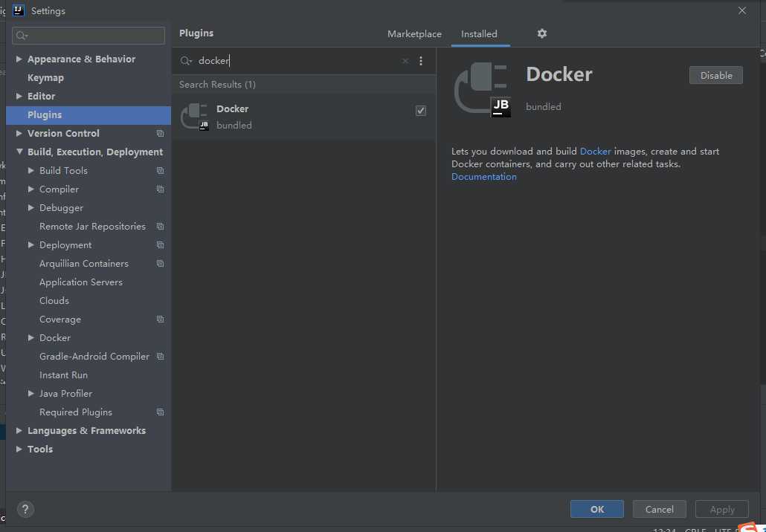Click the Search Results (1) header

point(217,85)
